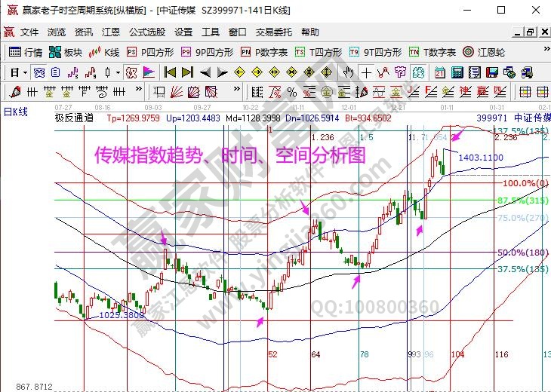Select the hand pan tool
The height and width of the screenshot is (392, 551).
point(348,72)
